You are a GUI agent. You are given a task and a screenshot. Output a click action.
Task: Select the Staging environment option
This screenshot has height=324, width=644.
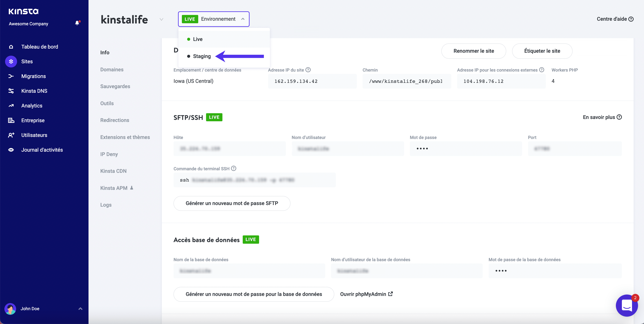coord(201,56)
